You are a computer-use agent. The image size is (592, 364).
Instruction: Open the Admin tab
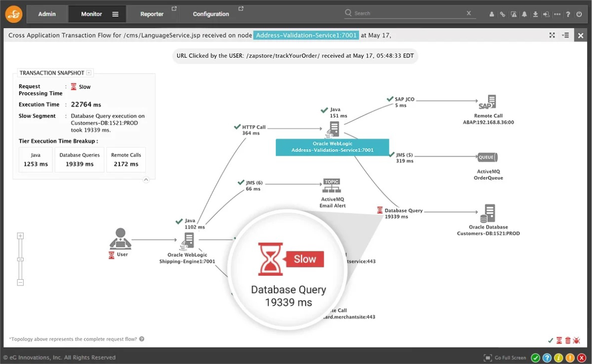tap(47, 14)
